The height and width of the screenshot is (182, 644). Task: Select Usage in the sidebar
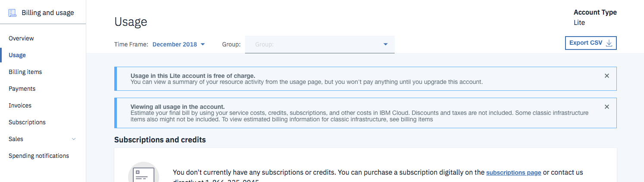coord(17,55)
